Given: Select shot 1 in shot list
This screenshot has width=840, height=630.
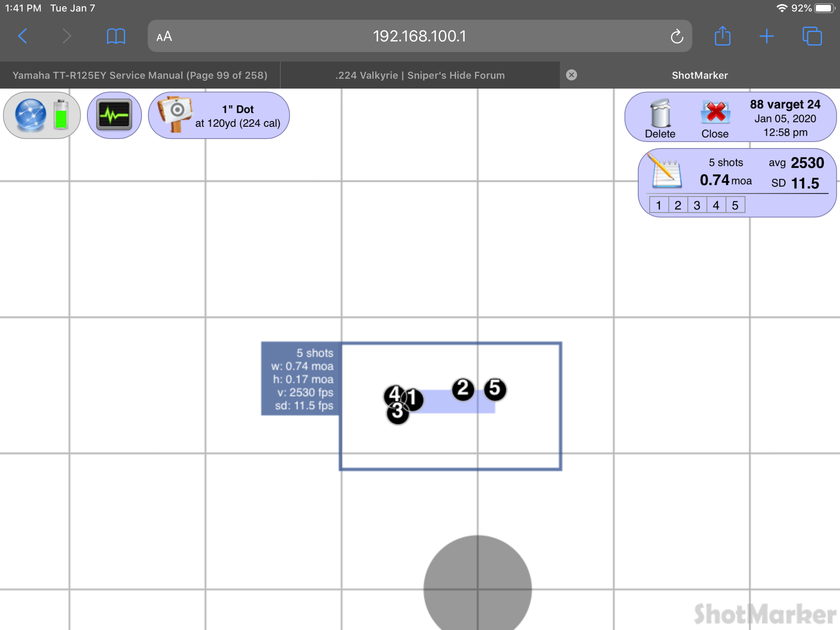Looking at the screenshot, I should point(659,205).
